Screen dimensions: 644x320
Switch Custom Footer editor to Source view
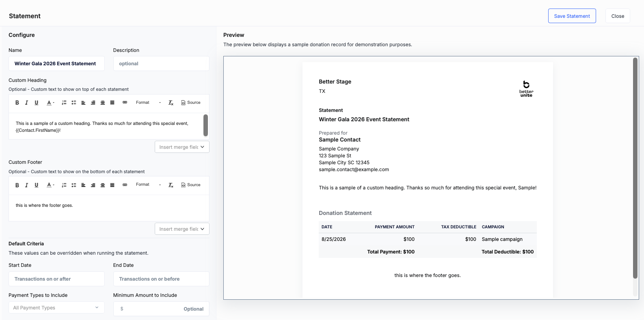pyautogui.click(x=191, y=185)
